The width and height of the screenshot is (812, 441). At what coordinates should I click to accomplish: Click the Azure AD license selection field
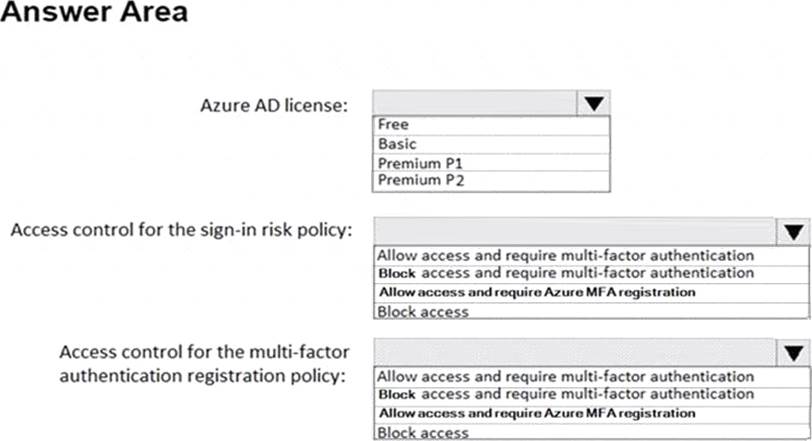click(x=474, y=103)
